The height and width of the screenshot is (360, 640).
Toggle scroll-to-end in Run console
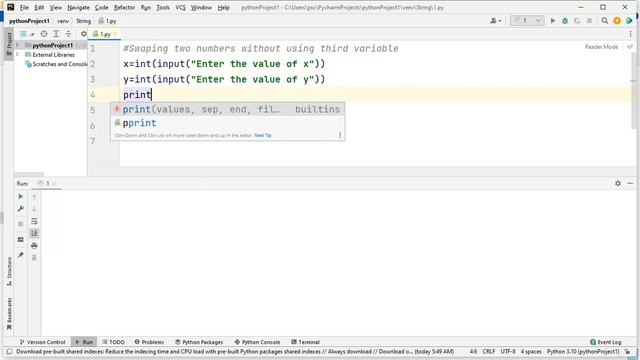click(x=34, y=233)
